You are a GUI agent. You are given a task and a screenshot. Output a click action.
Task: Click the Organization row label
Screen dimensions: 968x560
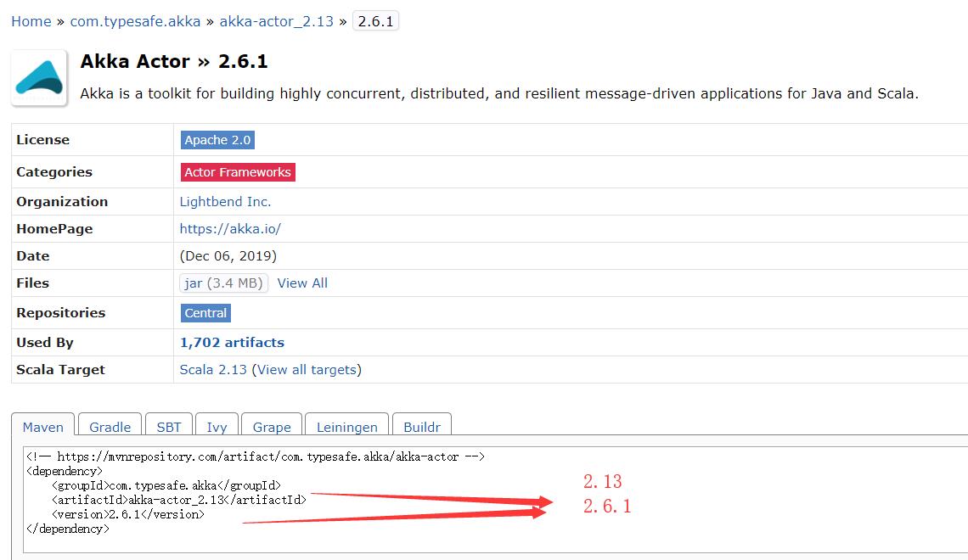62,202
